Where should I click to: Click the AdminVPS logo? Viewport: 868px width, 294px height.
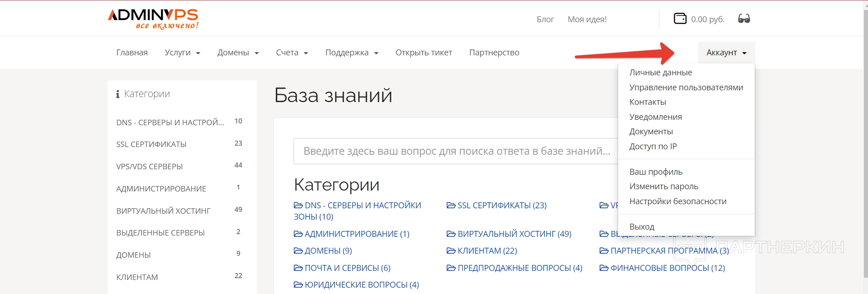153,19
